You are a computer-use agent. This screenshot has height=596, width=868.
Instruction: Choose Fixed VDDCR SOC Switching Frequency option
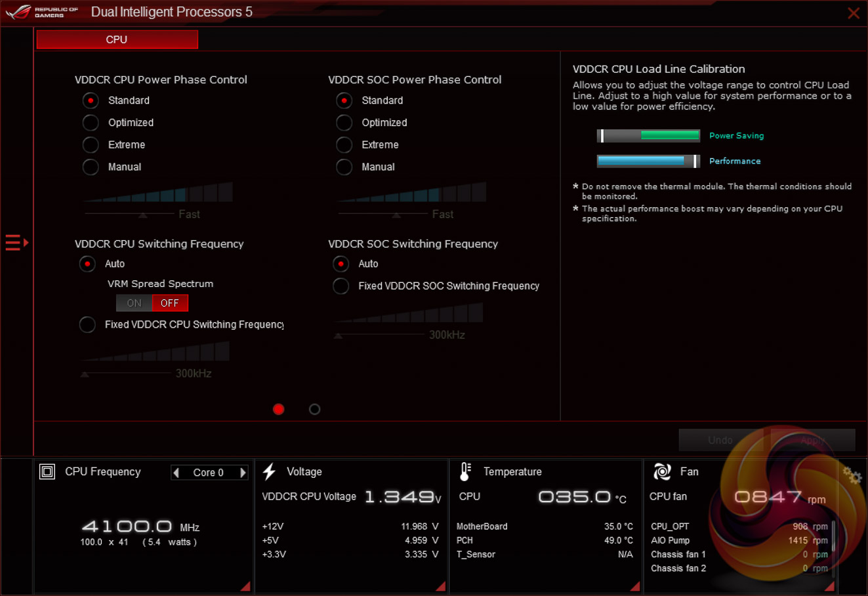341,286
